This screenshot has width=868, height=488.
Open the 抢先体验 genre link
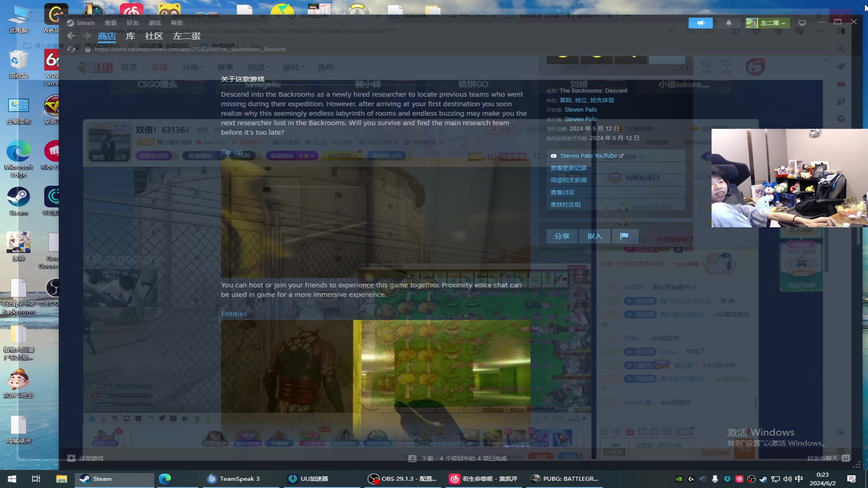[x=602, y=100]
